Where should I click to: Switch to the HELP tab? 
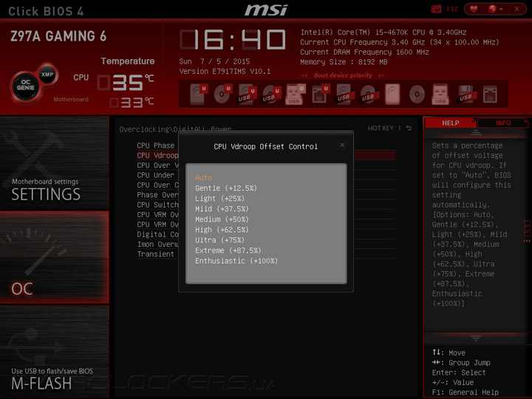coord(451,123)
